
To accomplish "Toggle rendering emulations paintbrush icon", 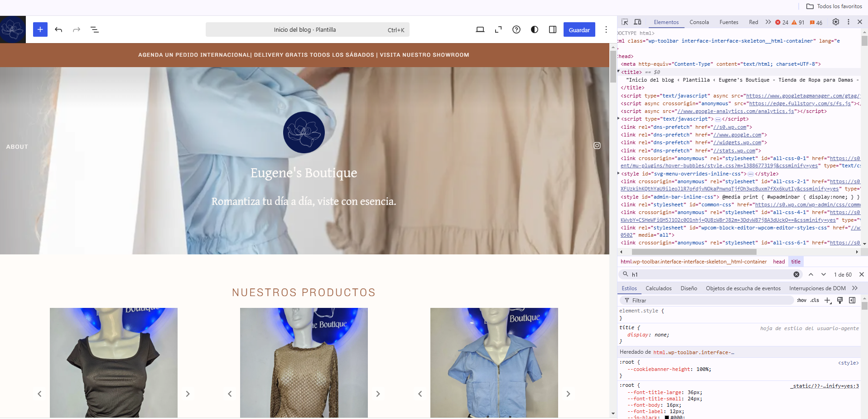I will point(840,300).
